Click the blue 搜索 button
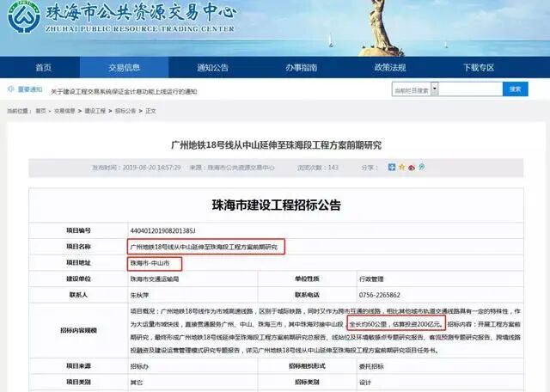The image size is (550, 392). [515, 89]
